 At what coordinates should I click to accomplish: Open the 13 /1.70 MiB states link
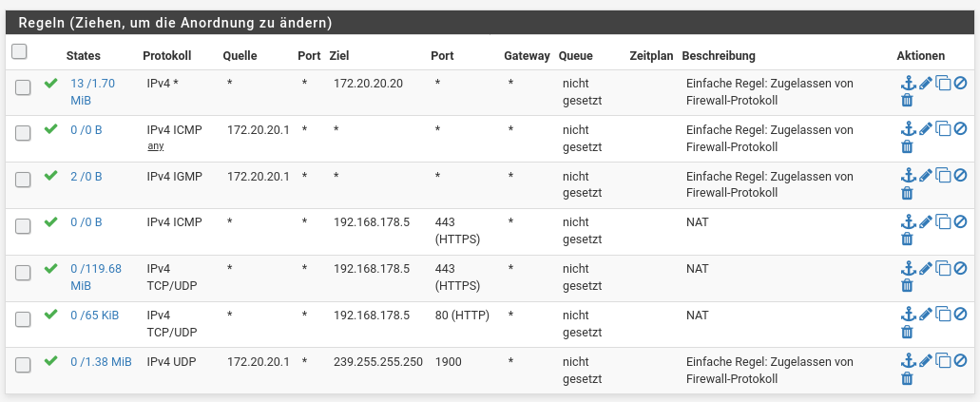[x=92, y=92]
